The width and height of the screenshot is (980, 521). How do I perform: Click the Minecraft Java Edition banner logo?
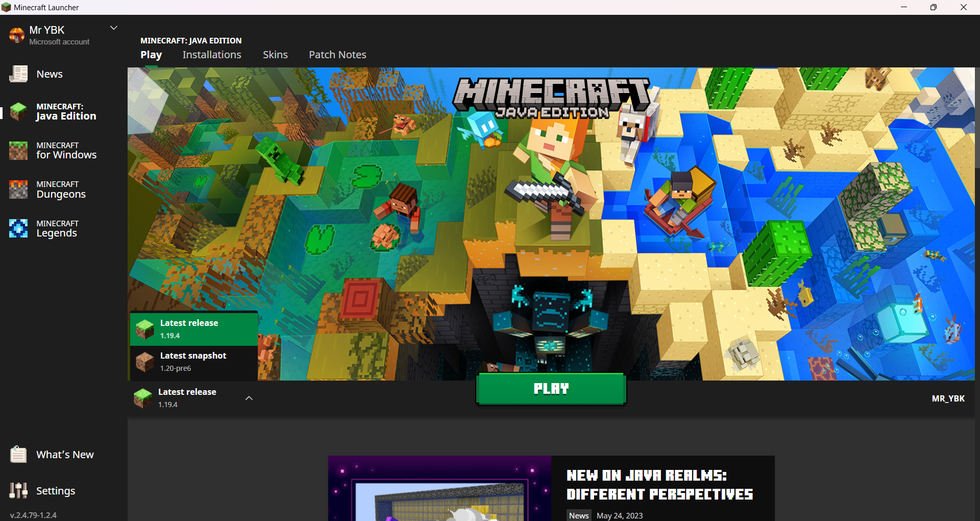[x=551, y=98]
